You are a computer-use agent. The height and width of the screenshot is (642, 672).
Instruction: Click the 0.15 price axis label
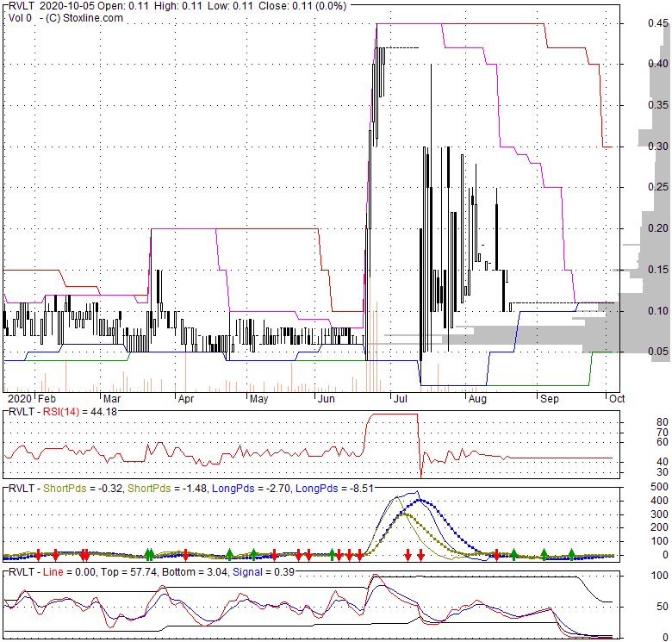[658, 270]
